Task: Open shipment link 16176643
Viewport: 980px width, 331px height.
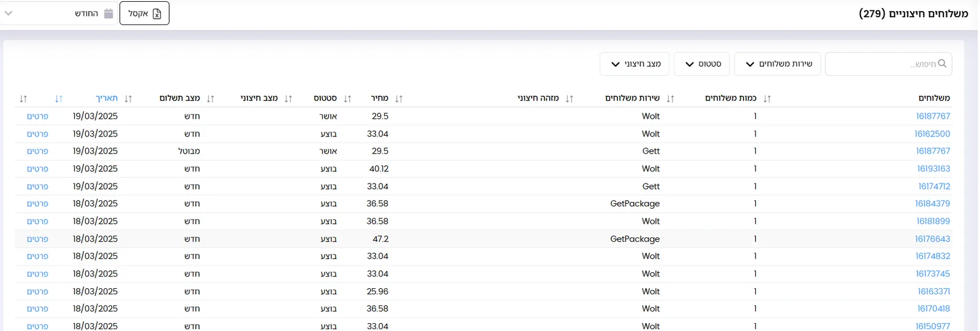Action: [x=933, y=239]
